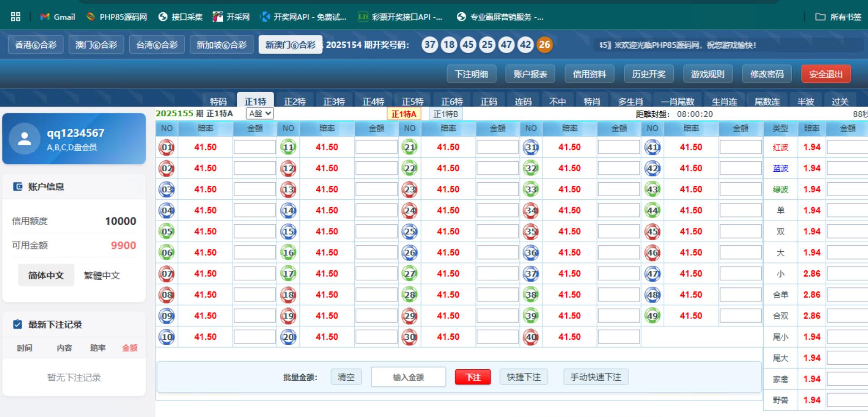Screen dimensions: 868x417
Task: Click the orange special number ball 26
Action: click(544, 45)
